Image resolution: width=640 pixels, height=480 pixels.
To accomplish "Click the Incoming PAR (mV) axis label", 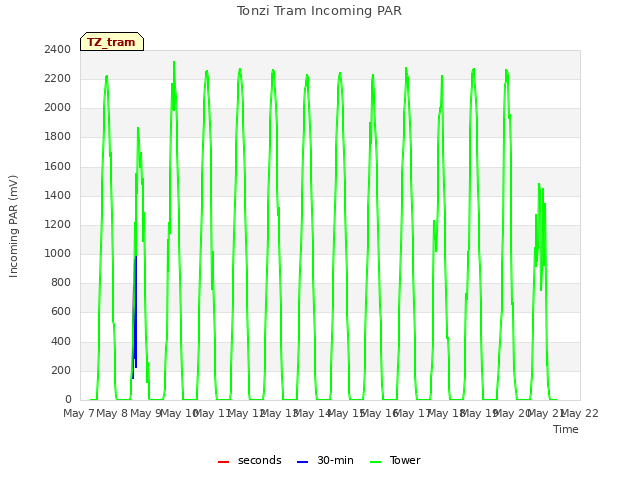I will 13,227.
